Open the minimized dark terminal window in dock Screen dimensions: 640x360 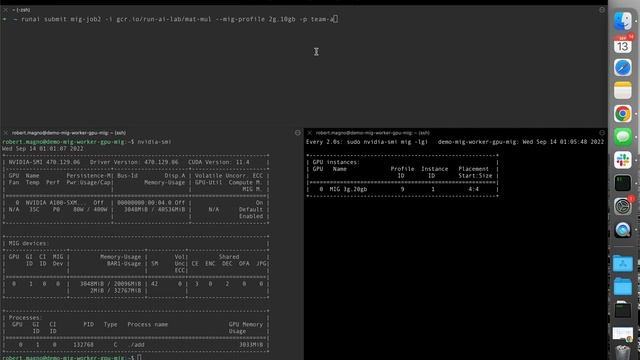[622, 310]
